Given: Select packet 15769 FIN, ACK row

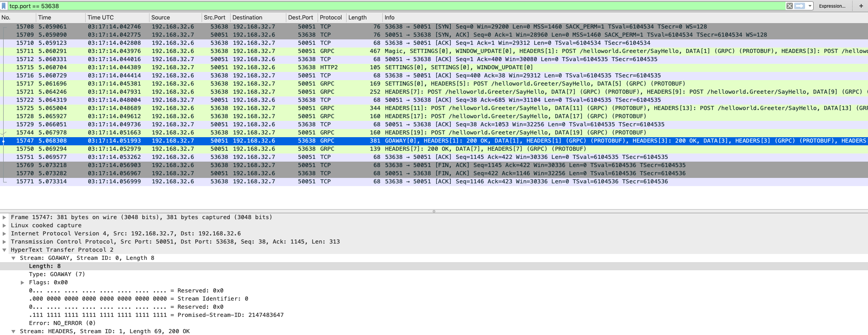Looking at the screenshot, I should point(434,165).
